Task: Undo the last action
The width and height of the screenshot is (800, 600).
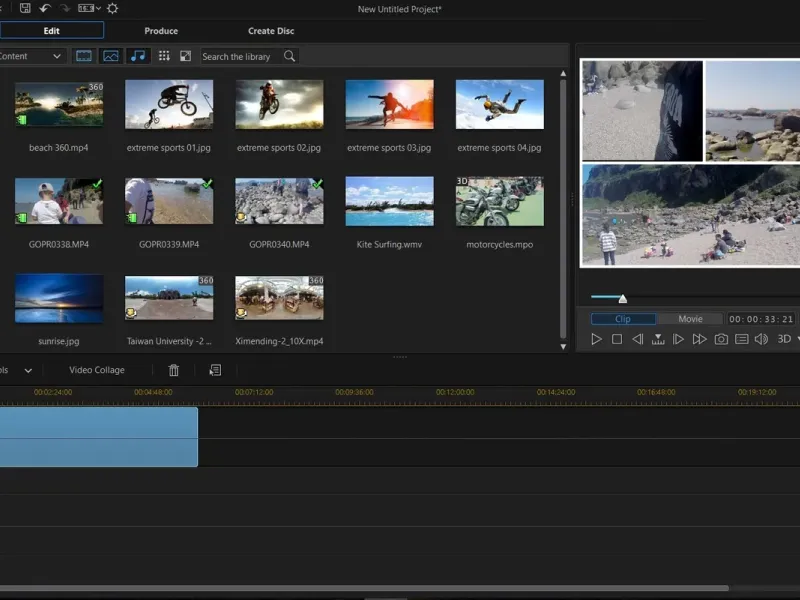Action: [x=45, y=8]
